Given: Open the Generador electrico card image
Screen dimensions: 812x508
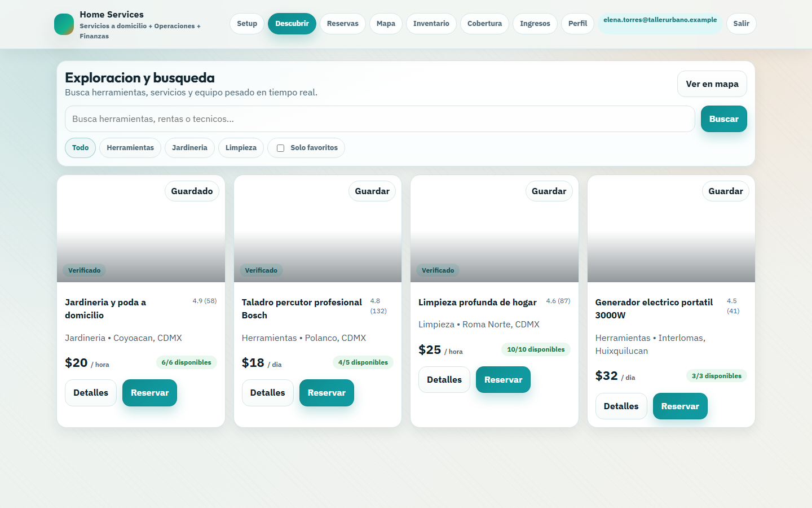Looking at the screenshot, I should click(671, 229).
